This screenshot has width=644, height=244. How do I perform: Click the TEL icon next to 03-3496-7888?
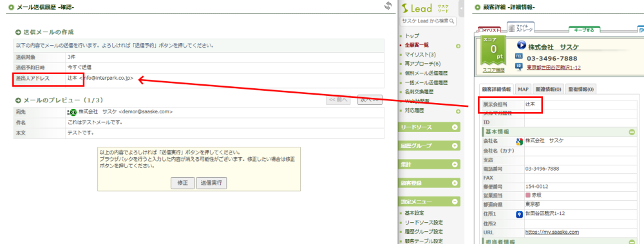[x=518, y=56]
